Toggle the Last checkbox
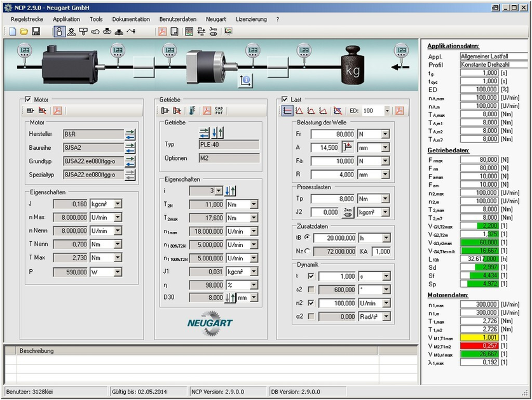This screenshot has width=532, height=400. click(x=285, y=99)
